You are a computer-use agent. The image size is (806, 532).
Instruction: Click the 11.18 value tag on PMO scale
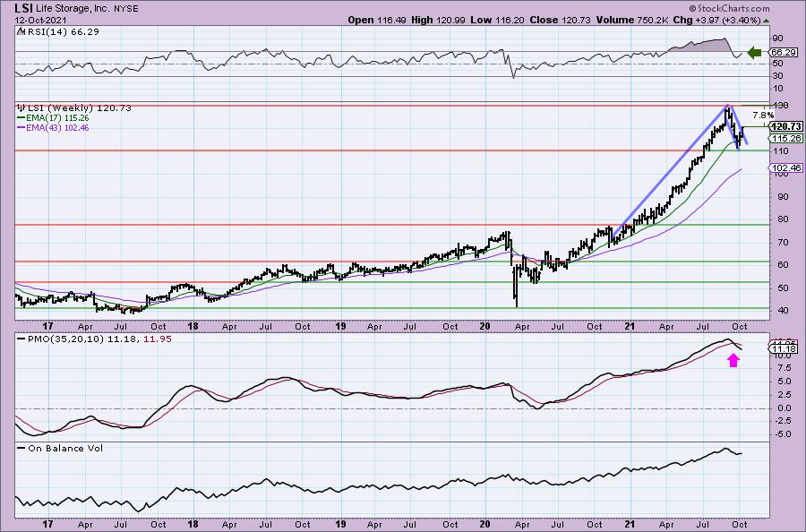click(x=785, y=349)
